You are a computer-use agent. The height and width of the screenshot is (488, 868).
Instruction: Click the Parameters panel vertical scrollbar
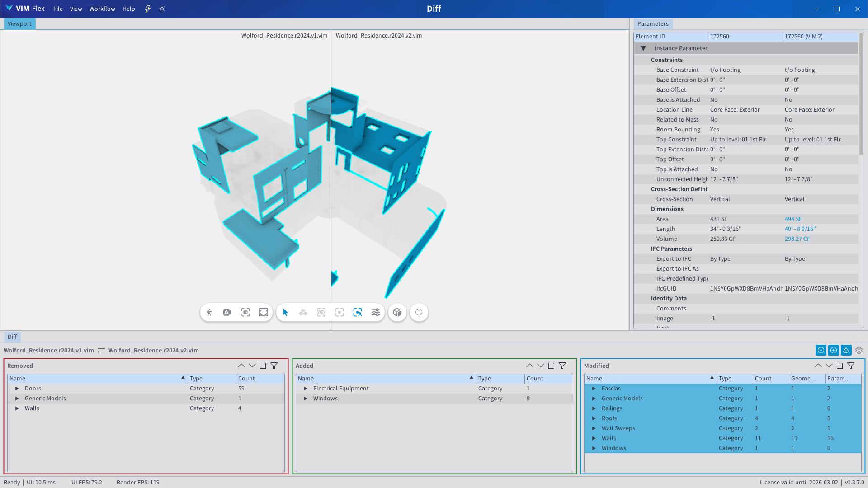pos(861,95)
